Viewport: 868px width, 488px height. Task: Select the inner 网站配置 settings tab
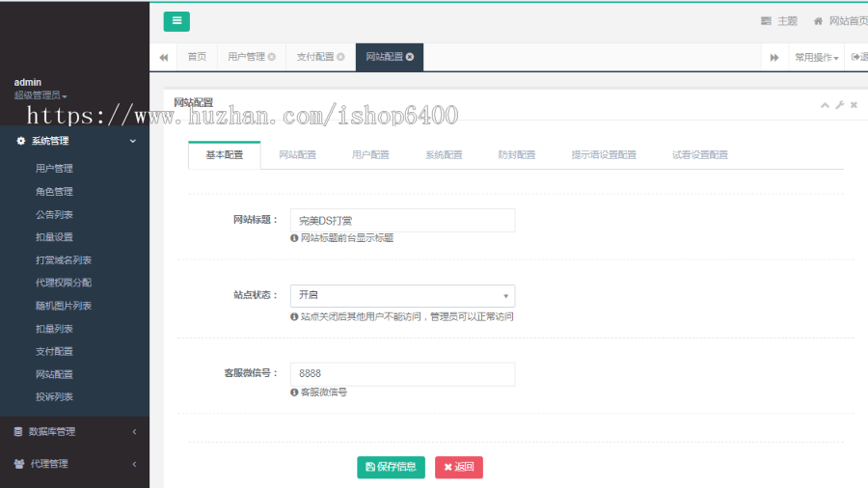point(297,155)
